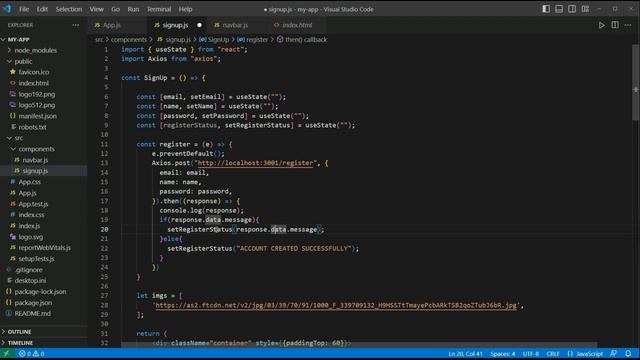Click then() callback in breadcrumb

306,40
